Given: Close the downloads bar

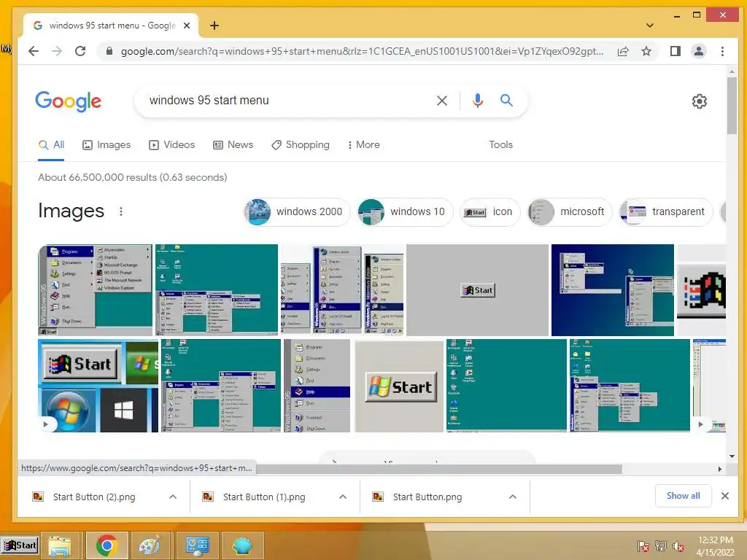Looking at the screenshot, I should pyautogui.click(x=724, y=496).
